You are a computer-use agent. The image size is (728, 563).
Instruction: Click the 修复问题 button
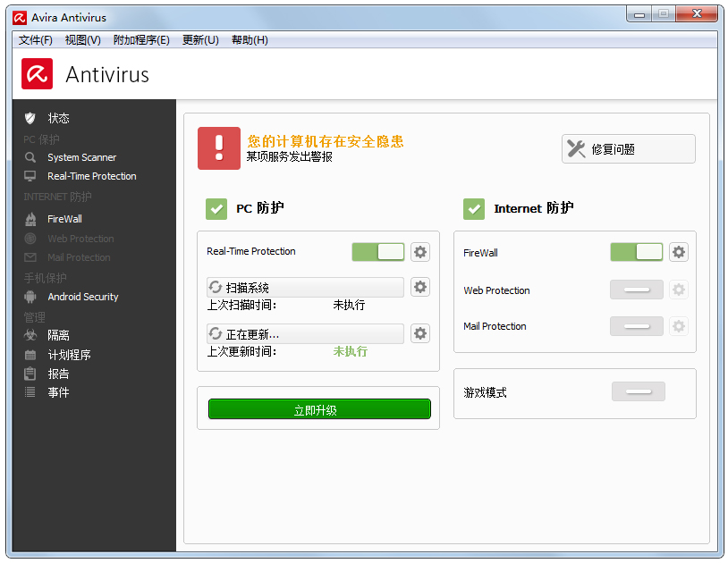click(628, 148)
